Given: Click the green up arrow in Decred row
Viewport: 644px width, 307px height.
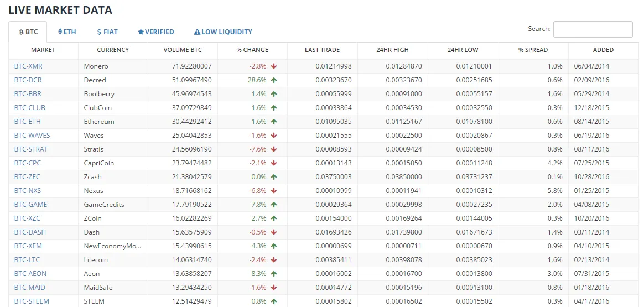Looking at the screenshot, I should 274,80.
